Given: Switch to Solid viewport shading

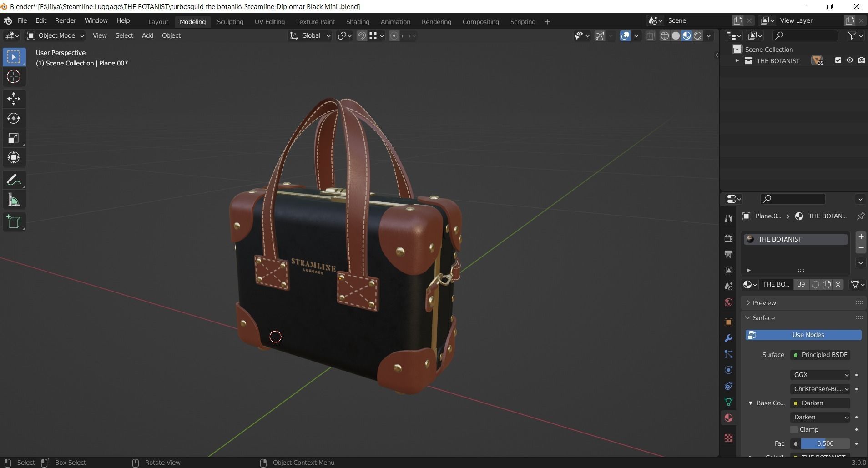Looking at the screenshot, I should pos(676,35).
